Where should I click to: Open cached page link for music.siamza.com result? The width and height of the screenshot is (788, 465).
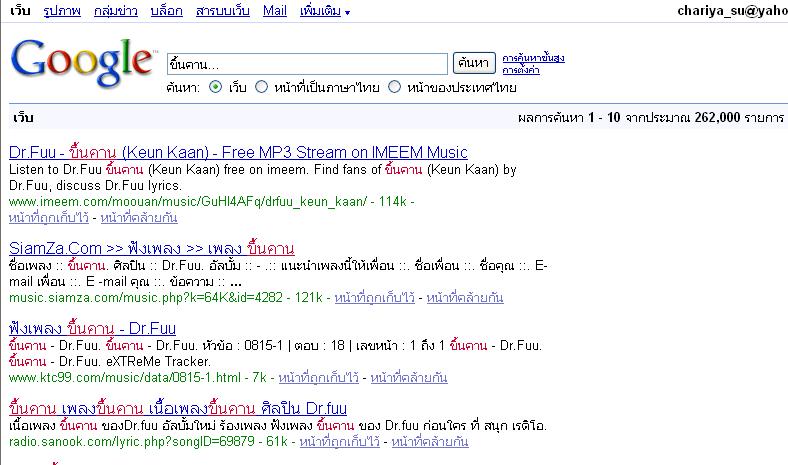click(374, 298)
